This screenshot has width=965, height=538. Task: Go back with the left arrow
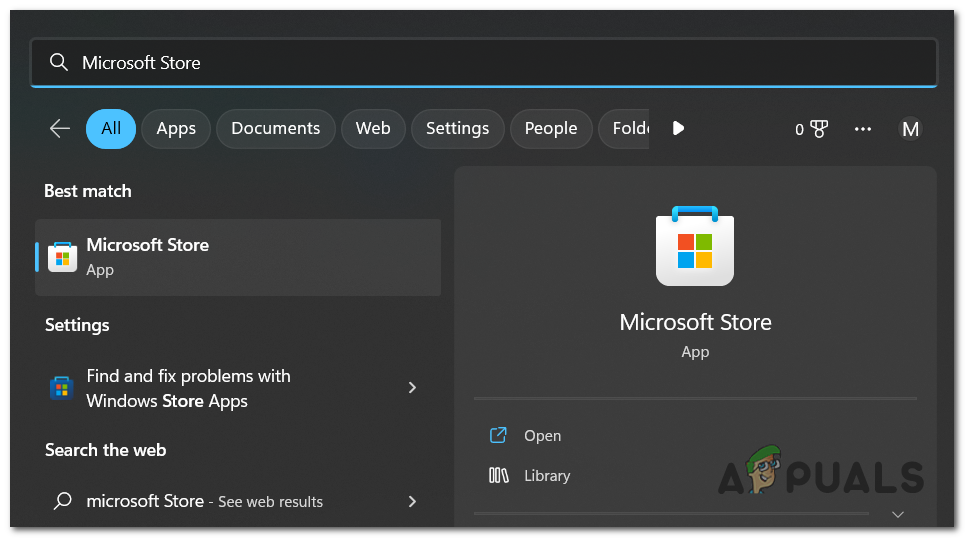click(60, 129)
